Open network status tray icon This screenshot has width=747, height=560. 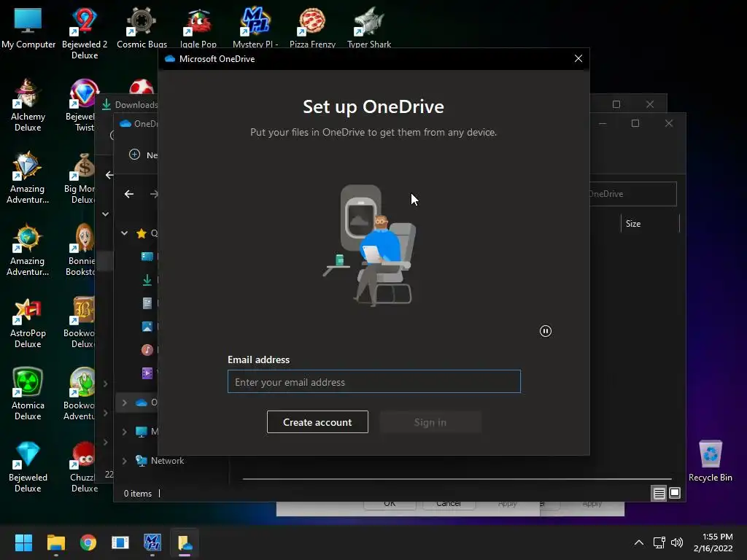[x=659, y=542]
